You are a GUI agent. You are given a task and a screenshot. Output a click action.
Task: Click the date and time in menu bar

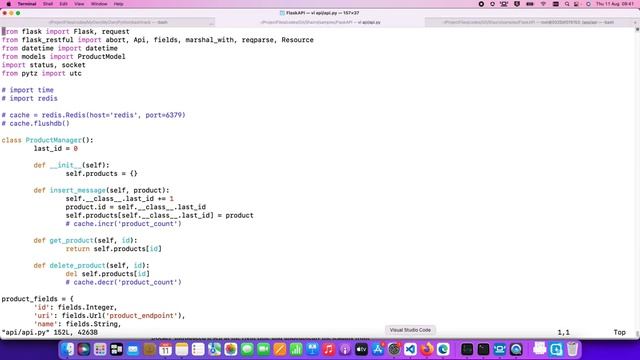click(x=615, y=4)
